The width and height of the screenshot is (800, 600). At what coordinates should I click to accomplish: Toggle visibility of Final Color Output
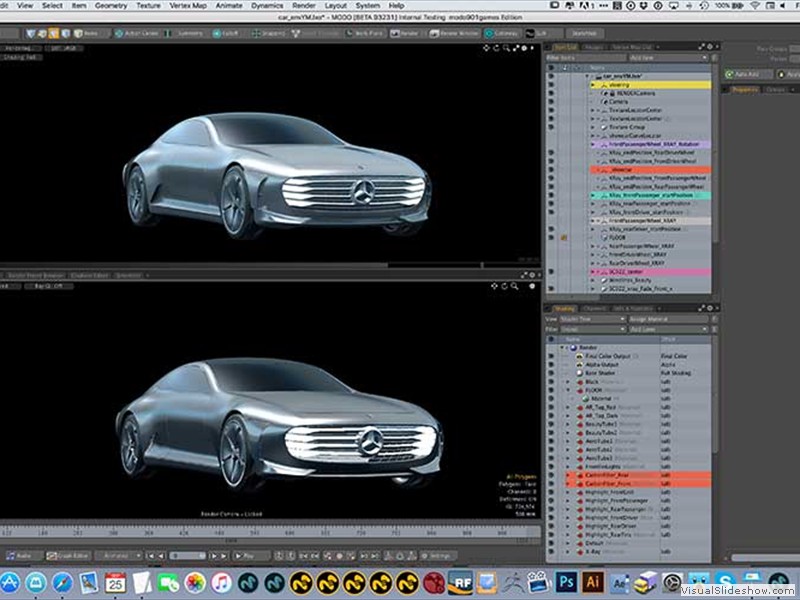coord(551,356)
